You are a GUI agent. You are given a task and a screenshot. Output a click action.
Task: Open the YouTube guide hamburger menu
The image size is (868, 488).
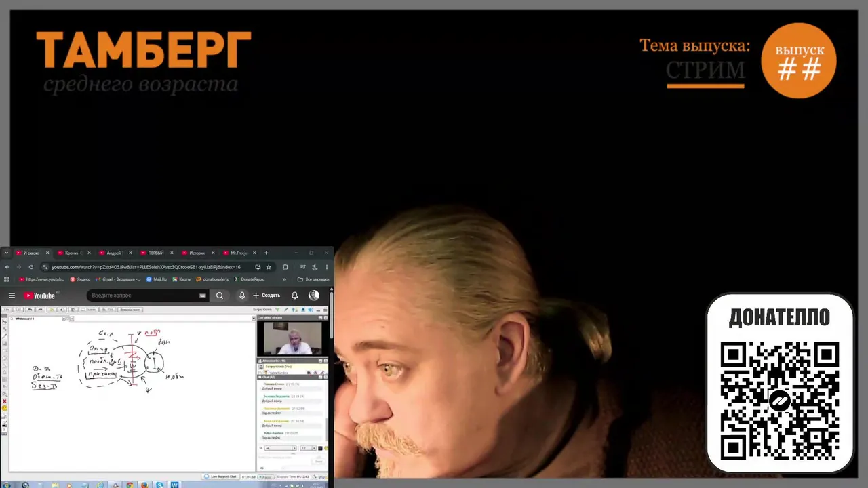tap(12, 296)
